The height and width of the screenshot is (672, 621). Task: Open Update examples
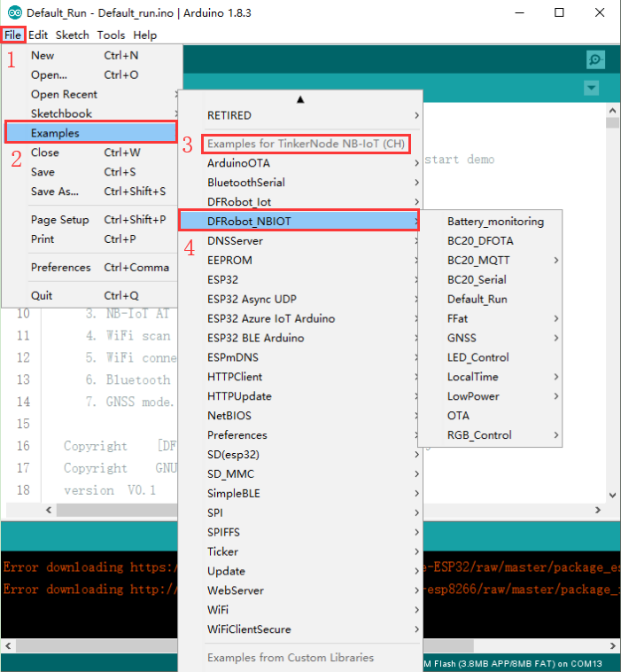[x=300, y=571]
